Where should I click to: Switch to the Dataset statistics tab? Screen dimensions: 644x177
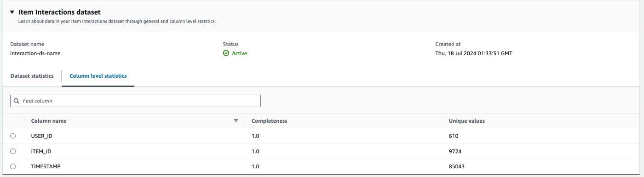[x=32, y=76]
